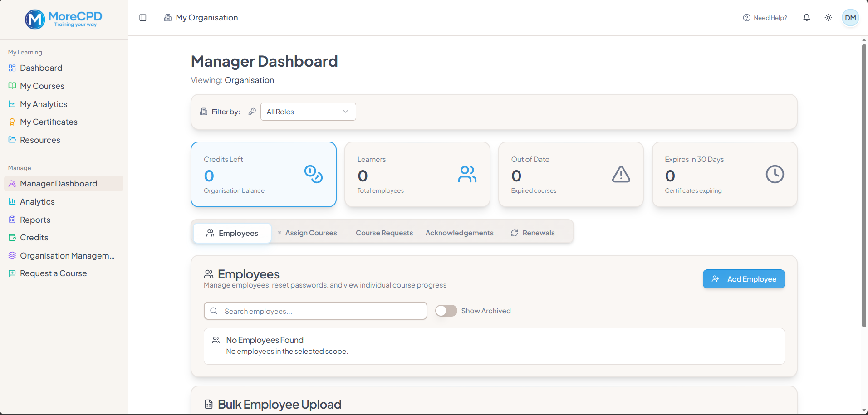Switch theme with sun icon
This screenshot has height=415, width=868.
point(828,18)
